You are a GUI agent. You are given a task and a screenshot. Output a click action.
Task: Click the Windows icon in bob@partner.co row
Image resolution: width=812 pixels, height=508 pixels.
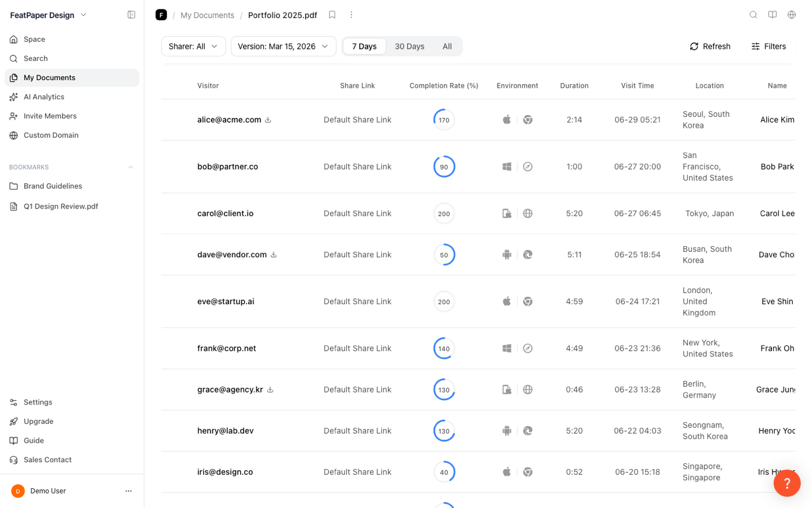507,167
